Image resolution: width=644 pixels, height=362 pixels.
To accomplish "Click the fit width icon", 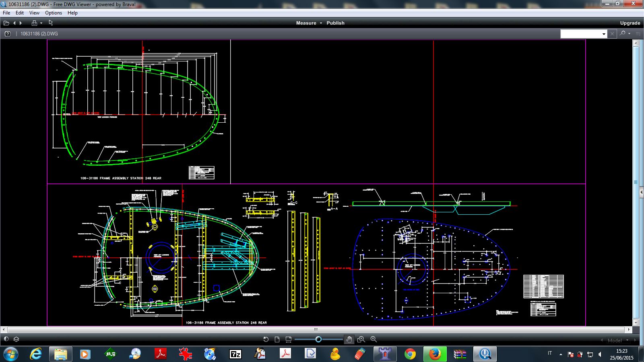I will coord(288,339).
